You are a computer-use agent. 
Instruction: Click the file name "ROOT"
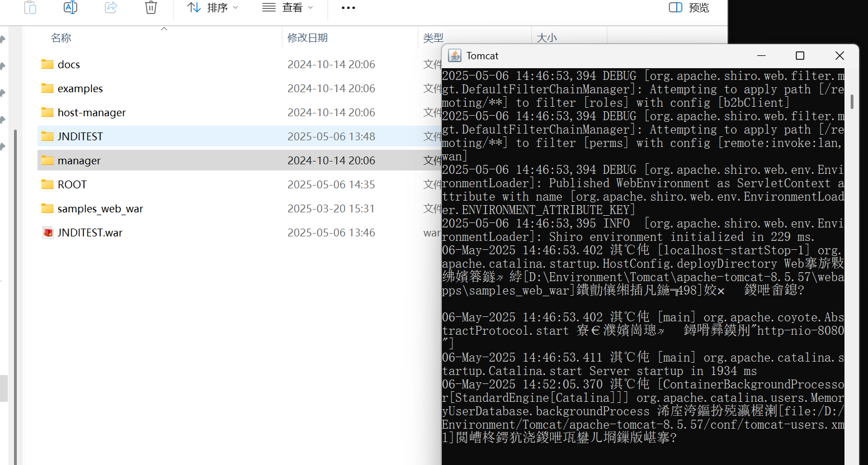(72, 184)
